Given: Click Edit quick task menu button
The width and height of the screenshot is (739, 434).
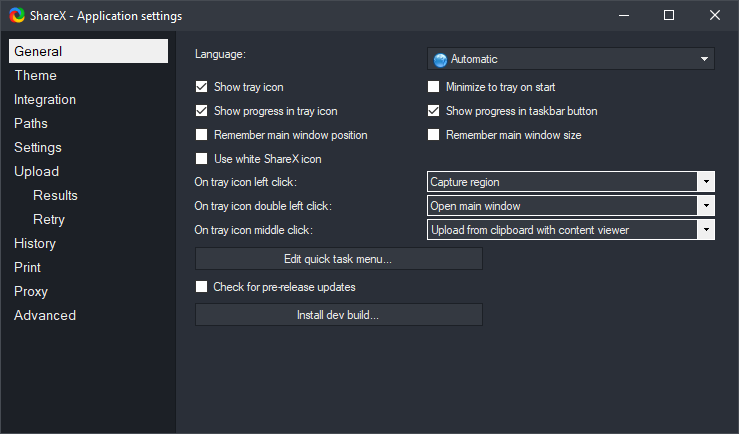Looking at the screenshot, I should (338, 259).
